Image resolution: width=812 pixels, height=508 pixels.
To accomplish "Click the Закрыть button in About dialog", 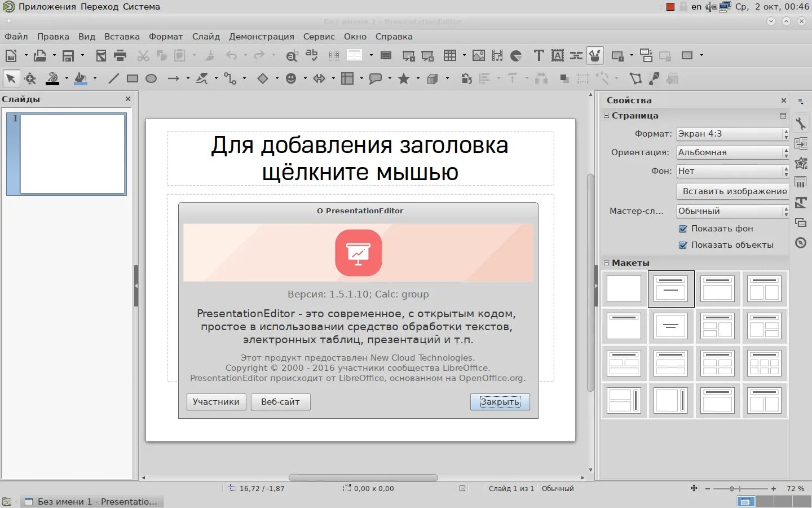I will click(x=500, y=402).
